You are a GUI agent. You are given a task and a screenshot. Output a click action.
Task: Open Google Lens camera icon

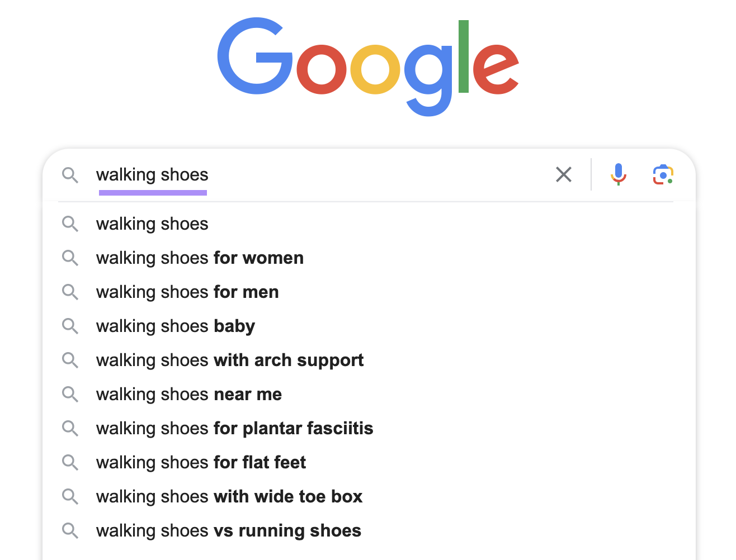pyautogui.click(x=663, y=174)
